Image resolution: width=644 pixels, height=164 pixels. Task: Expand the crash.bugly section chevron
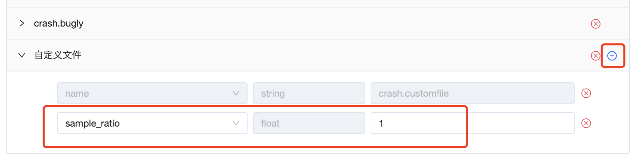point(22,23)
